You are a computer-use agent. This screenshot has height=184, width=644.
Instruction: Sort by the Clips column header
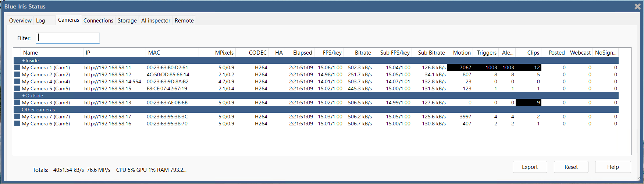point(528,53)
